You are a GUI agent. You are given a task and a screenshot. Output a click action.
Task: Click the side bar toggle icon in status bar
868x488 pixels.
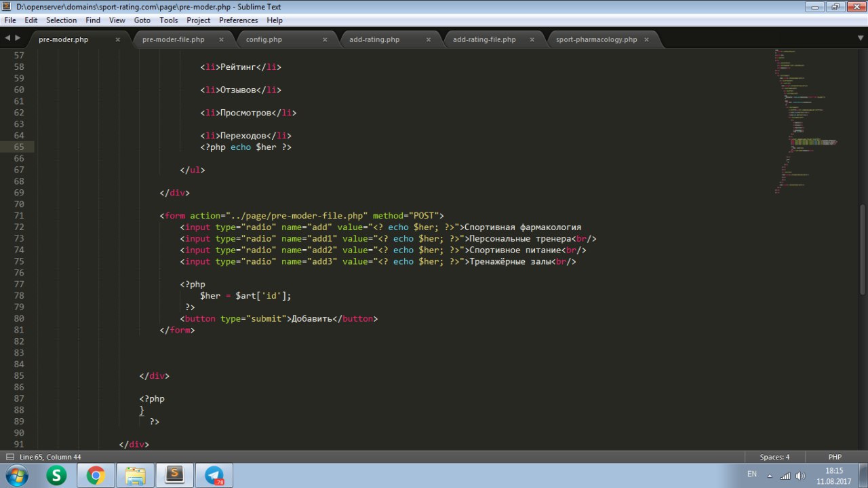tap(9, 457)
